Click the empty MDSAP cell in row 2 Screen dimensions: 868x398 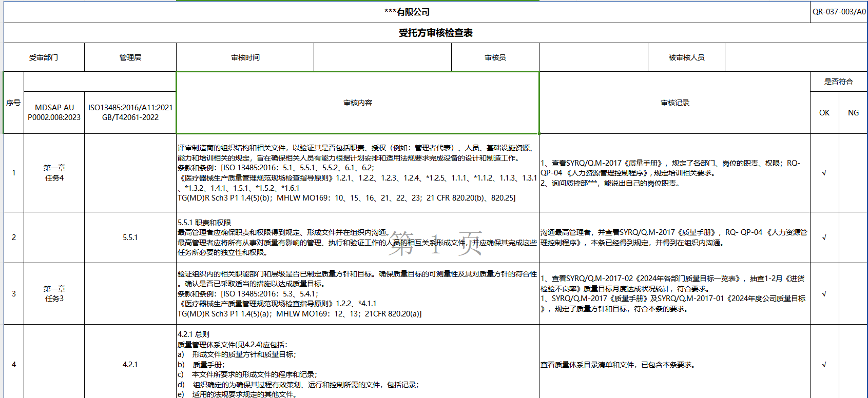pyautogui.click(x=54, y=237)
